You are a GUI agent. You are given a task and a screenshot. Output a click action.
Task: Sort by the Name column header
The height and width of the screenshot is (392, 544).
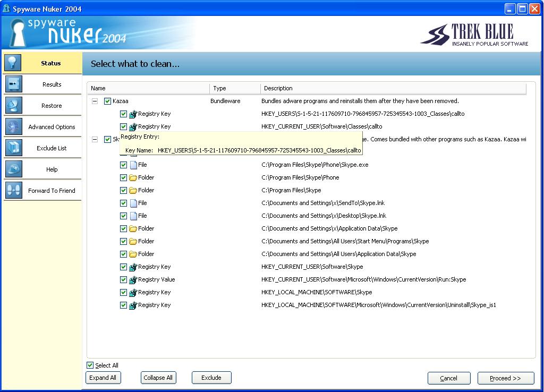click(x=149, y=88)
